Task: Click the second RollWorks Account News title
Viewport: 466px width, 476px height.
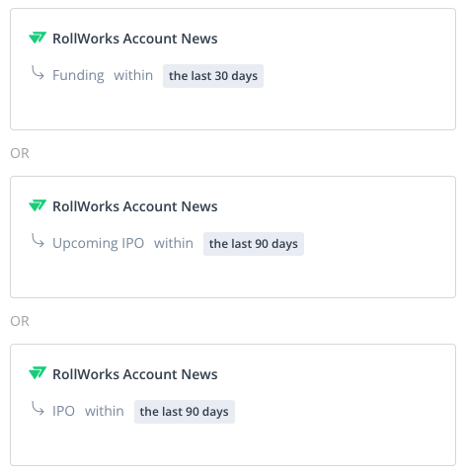Action: 135,206
